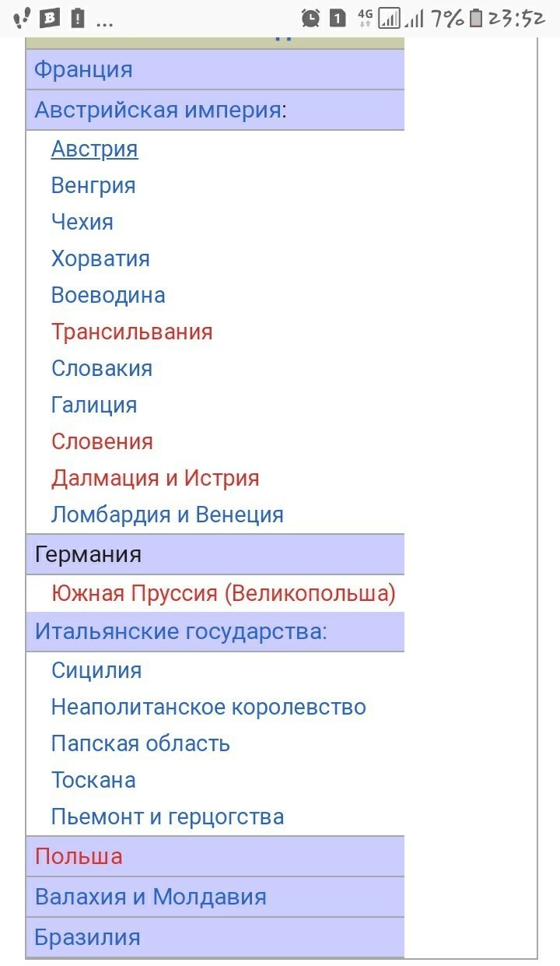Follow the Пьемонт и герцогства link

[167, 817]
